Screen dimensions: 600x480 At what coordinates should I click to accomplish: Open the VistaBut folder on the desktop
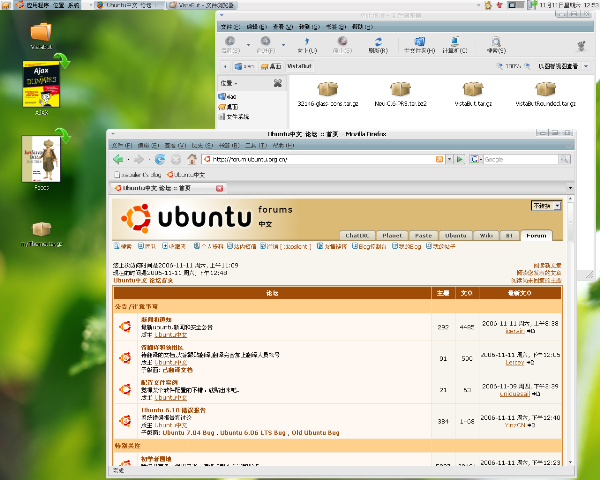pyautogui.click(x=41, y=36)
